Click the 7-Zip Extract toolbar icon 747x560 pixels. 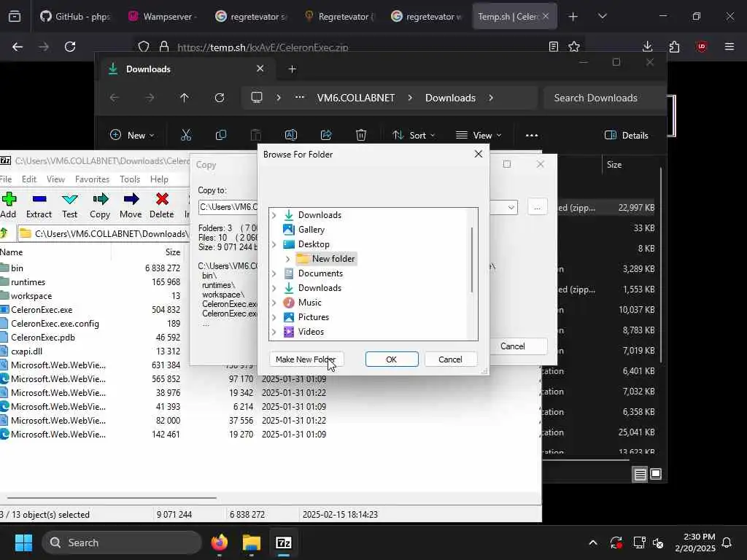(39, 199)
